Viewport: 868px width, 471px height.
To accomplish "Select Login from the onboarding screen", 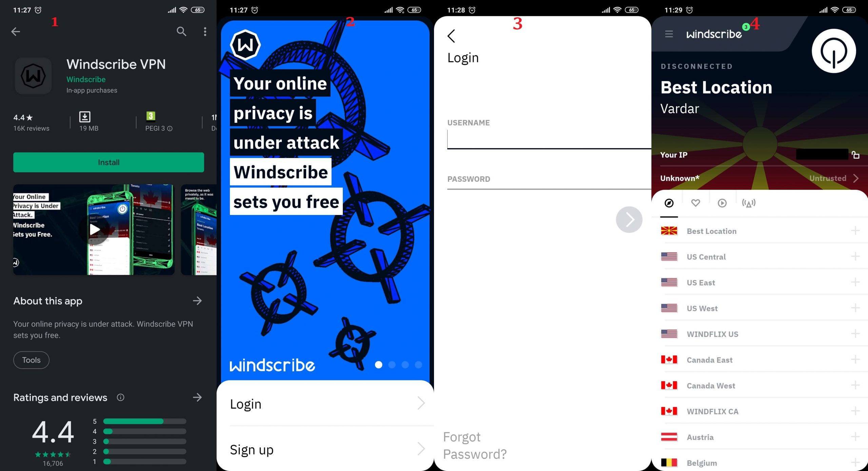I will [x=326, y=403].
